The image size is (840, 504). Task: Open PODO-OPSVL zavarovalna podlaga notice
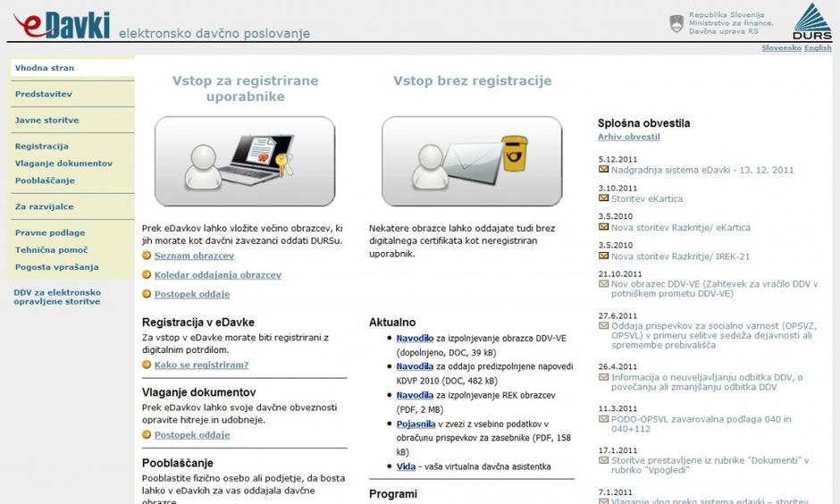(701, 424)
